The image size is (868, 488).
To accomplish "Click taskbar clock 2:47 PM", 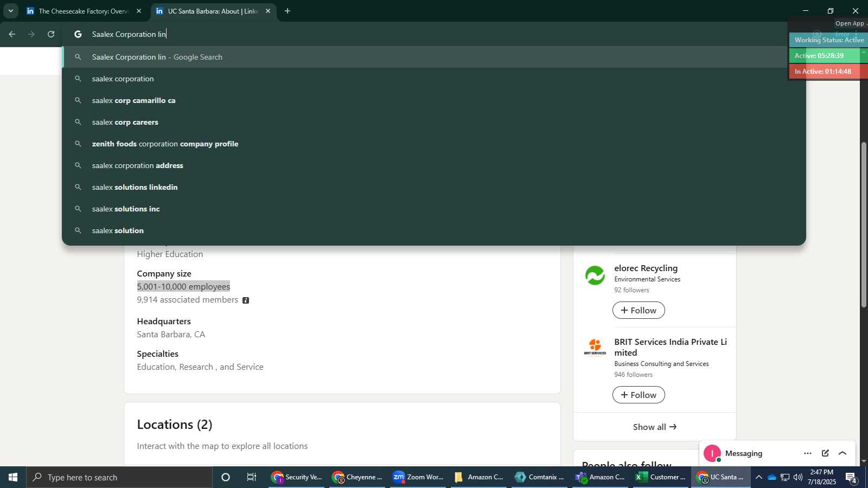I will pyautogui.click(x=821, y=477).
